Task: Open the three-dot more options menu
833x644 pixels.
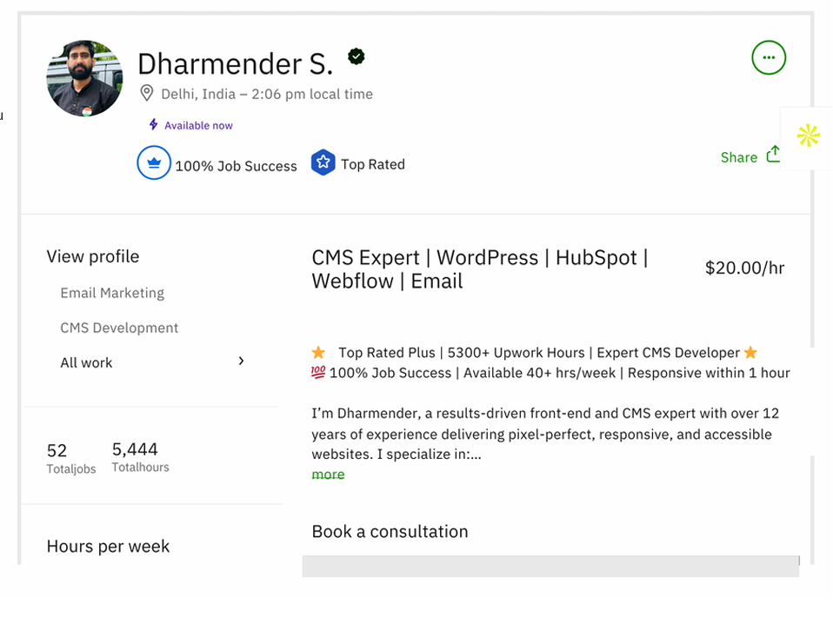Action: [x=768, y=58]
